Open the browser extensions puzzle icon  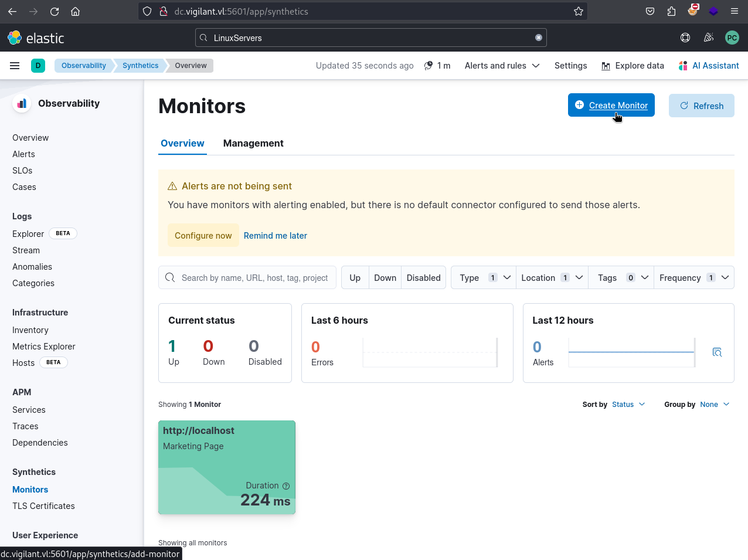671,11
